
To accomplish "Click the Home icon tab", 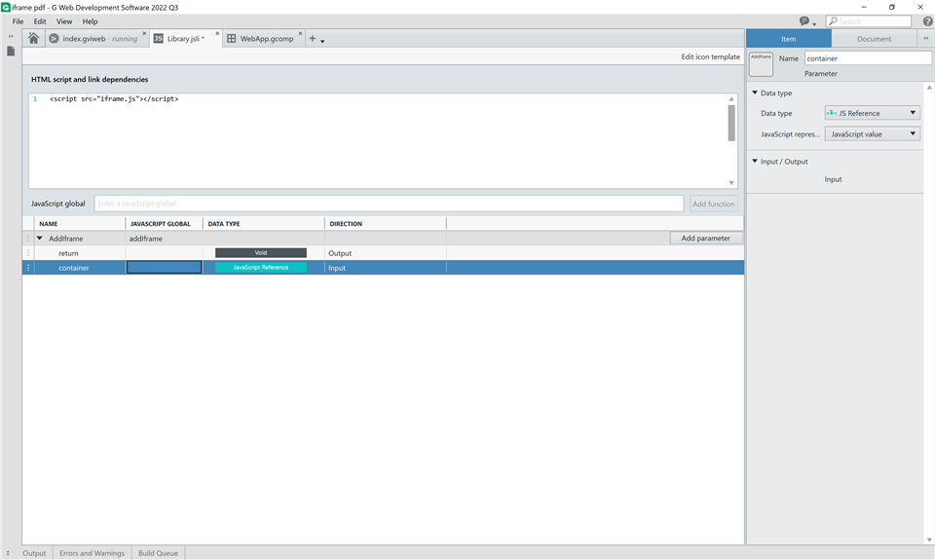I will point(34,39).
